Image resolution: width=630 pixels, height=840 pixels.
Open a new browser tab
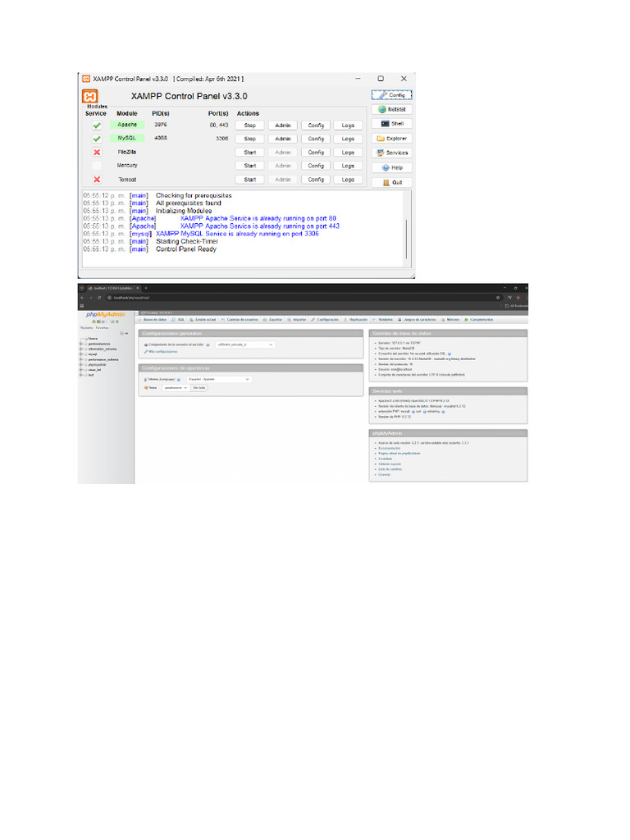coord(146,288)
